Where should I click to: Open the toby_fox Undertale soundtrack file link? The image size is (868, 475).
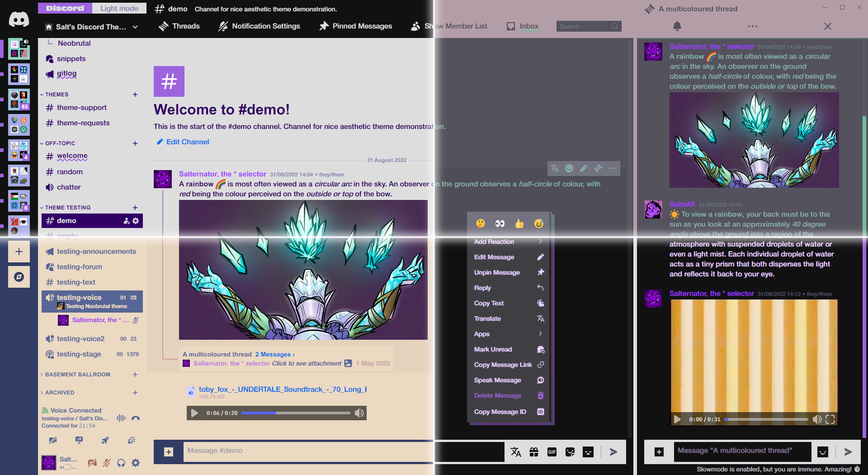[x=283, y=389]
